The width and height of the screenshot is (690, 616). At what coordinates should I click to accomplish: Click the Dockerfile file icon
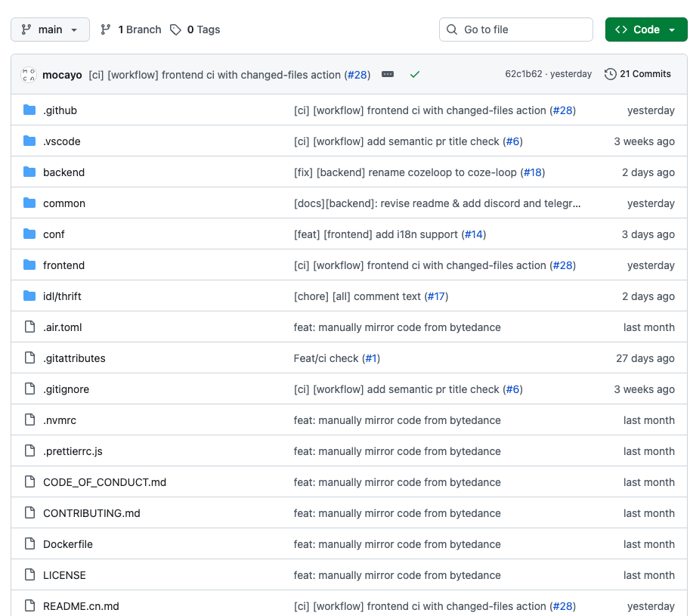pyautogui.click(x=29, y=544)
